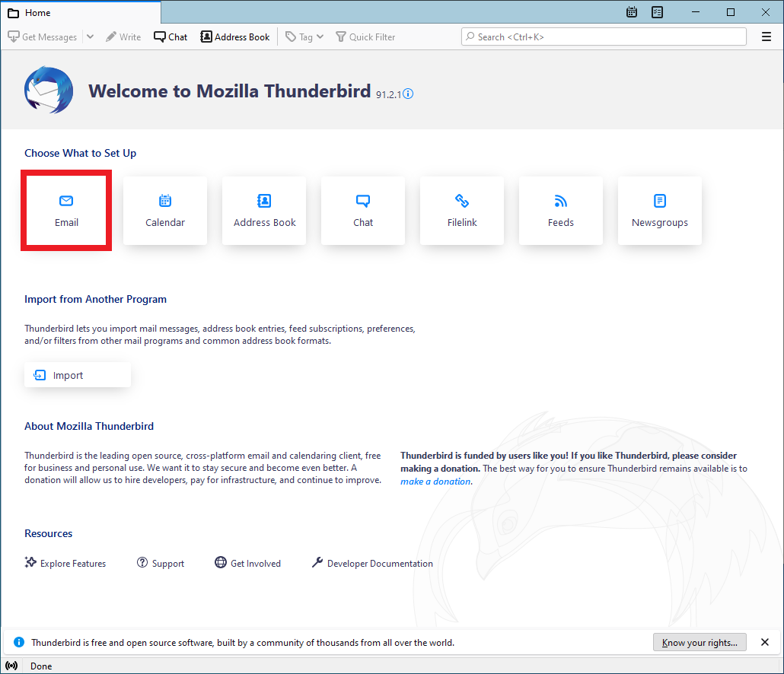Open the Tasks tab icon in title bar
Screen dimensions: 784x674
tap(658, 12)
